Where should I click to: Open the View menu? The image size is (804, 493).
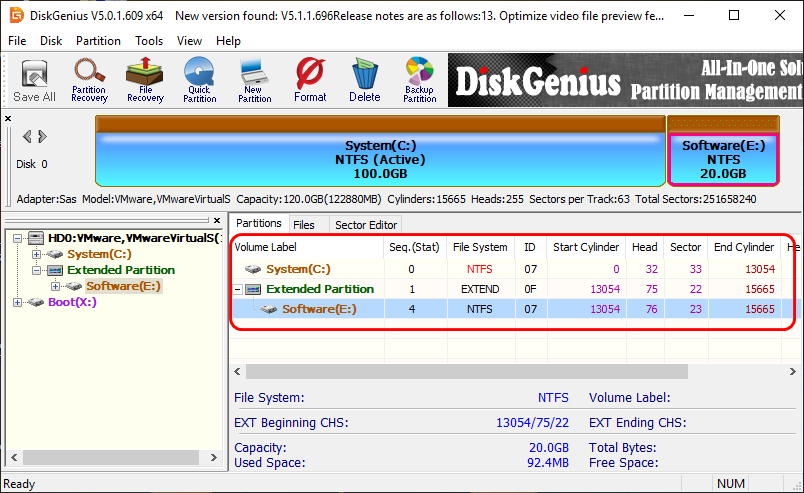point(189,41)
